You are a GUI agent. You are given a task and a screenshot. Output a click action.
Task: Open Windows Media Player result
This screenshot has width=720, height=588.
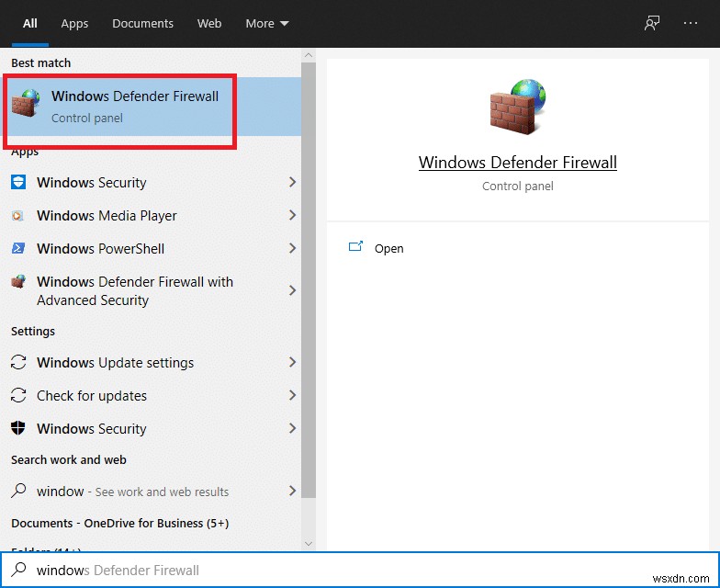pos(151,215)
